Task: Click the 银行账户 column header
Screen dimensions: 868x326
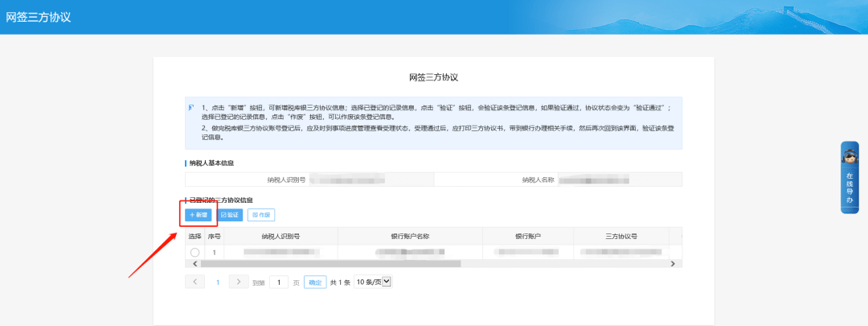Action: (527, 237)
